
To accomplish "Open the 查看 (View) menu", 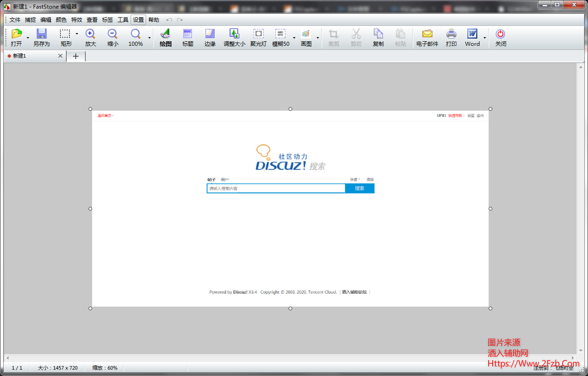I will tap(92, 20).
